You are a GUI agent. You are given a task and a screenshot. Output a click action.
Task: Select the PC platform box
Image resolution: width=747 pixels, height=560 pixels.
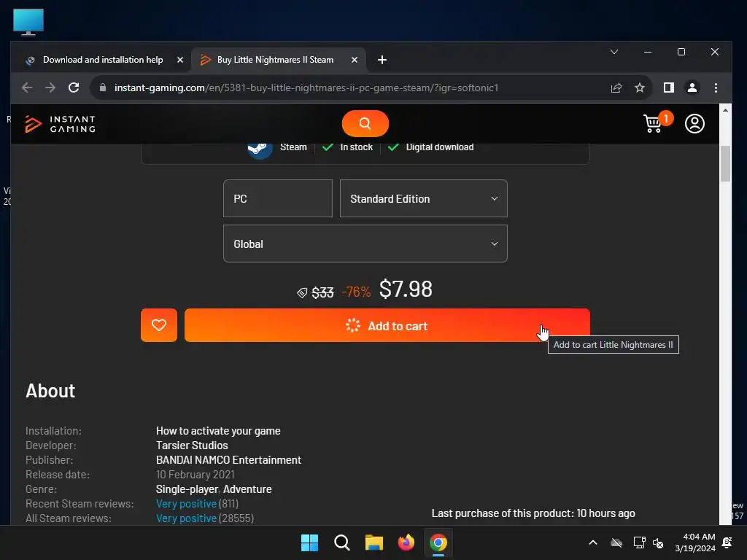278,198
